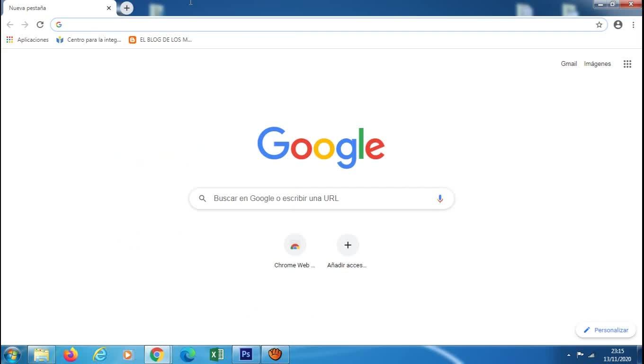644x364 pixels.
Task: Open the Aplicaciones bookmarks shortcut
Action: [27, 40]
